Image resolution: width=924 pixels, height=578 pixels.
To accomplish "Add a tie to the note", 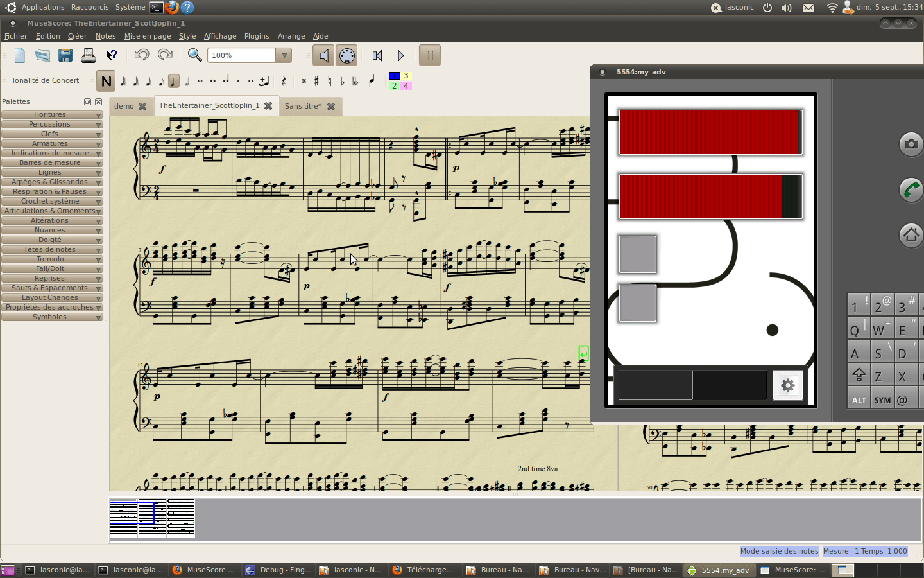I will 264,81.
